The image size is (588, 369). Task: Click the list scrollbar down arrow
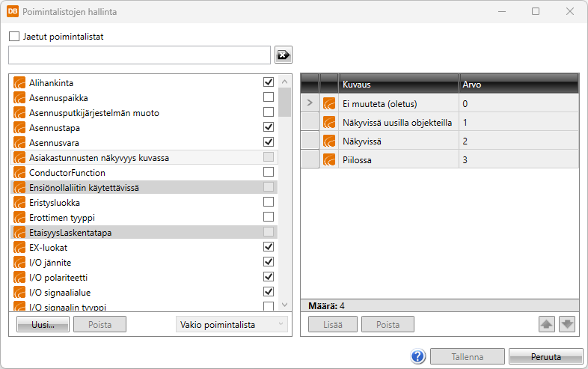(x=285, y=305)
